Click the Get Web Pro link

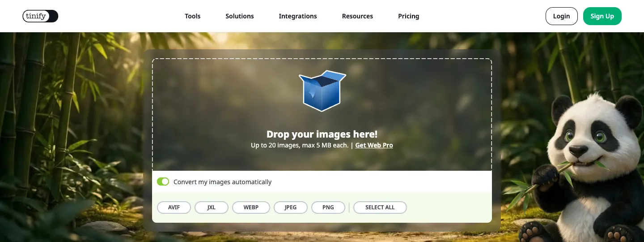[374, 145]
